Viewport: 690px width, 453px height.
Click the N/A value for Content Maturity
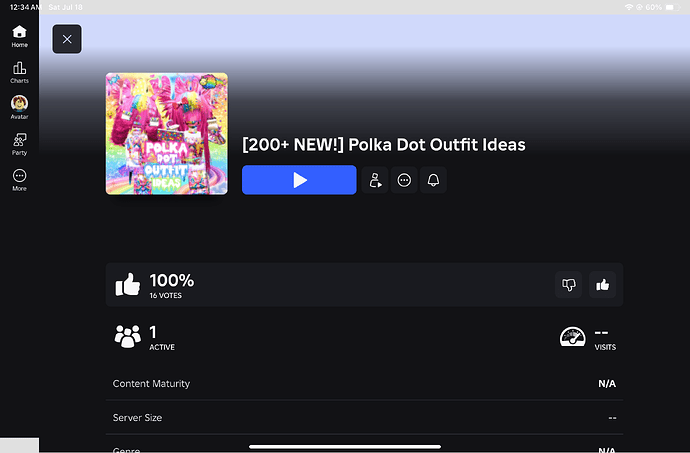[607, 383]
